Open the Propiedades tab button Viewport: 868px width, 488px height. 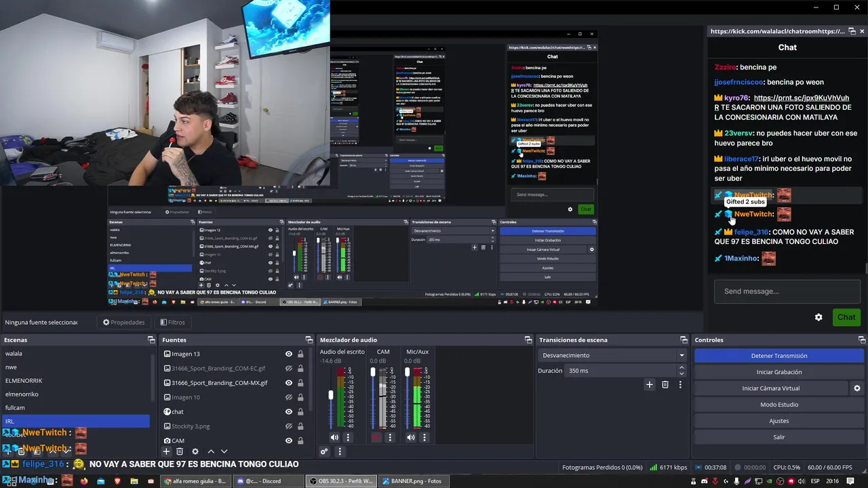pyautogui.click(x=123, y=322)
